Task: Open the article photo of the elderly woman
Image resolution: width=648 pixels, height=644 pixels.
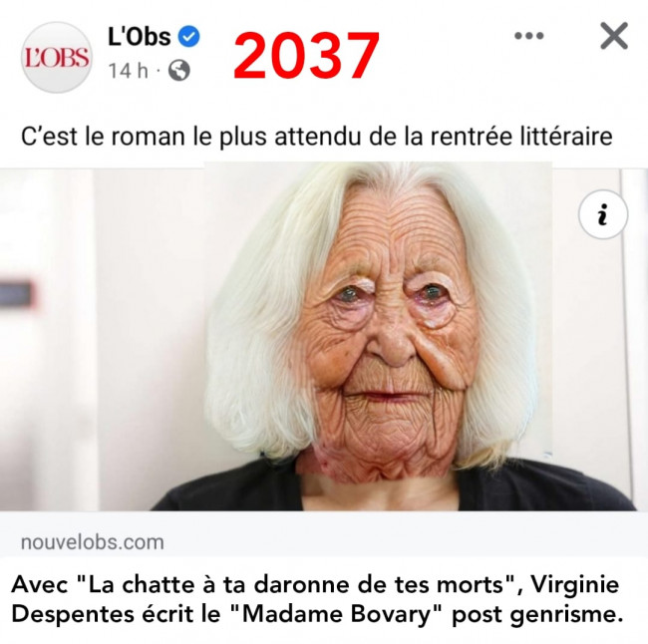Action: pos(324,337)
